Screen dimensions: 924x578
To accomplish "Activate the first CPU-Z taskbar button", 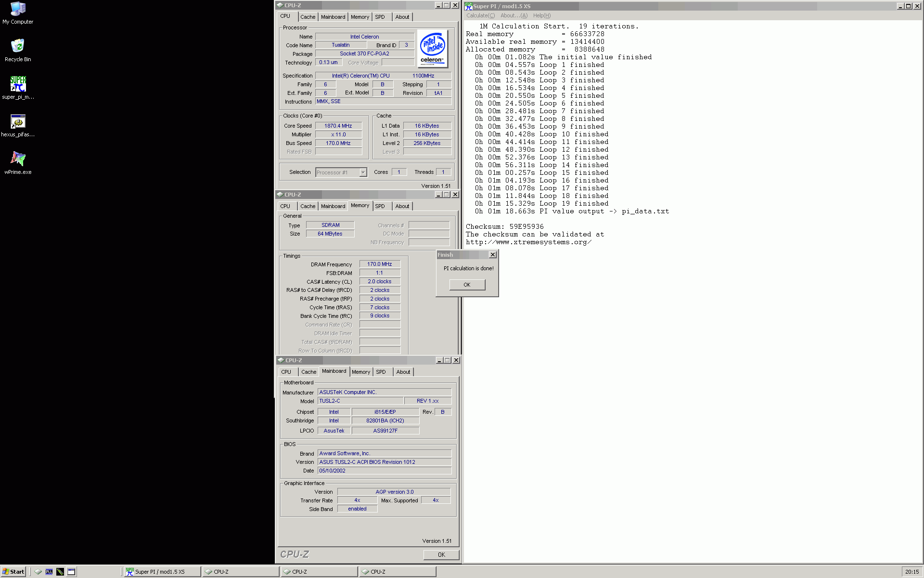I will tap(241, 572).
